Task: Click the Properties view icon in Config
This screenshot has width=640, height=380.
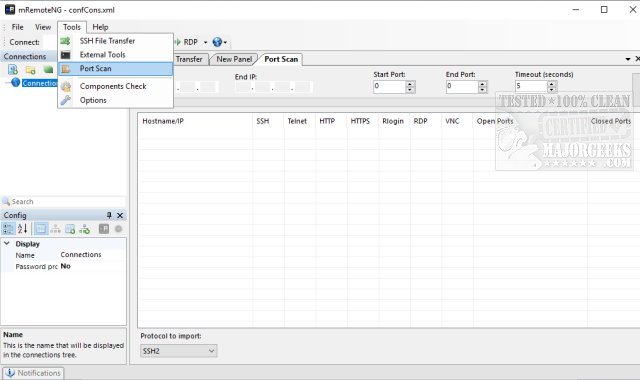Action: tap(41, 229)
